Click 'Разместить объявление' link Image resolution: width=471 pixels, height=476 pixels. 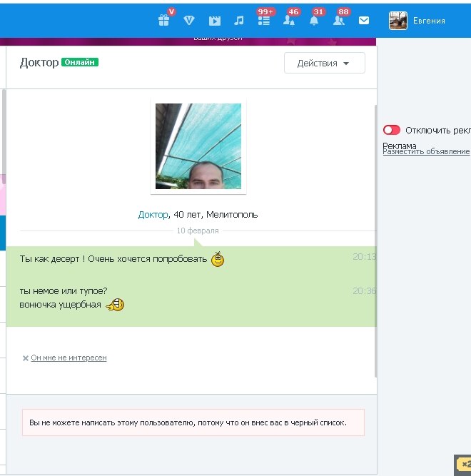click(x=426, y=151)
